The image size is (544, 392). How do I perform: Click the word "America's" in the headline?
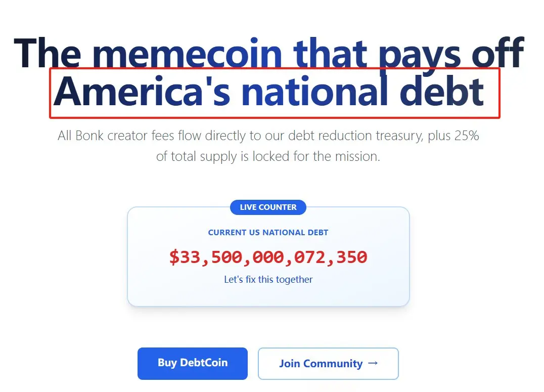[x=142, y=92]
